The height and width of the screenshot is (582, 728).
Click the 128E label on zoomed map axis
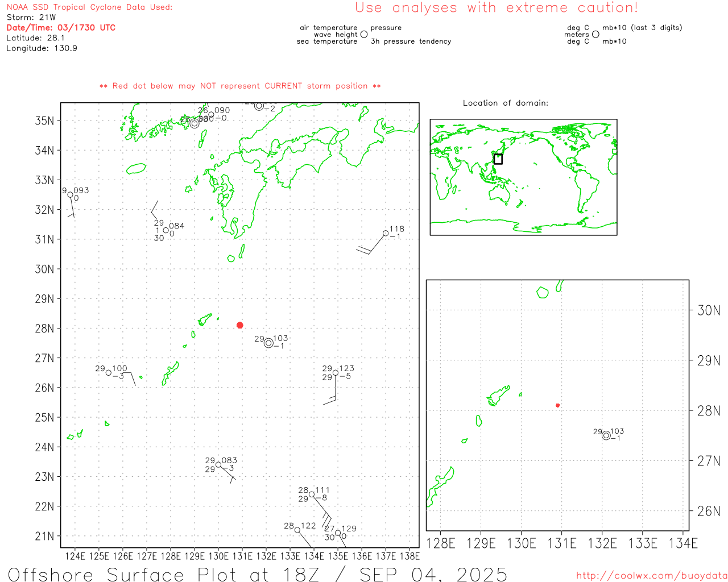point(441,543)
